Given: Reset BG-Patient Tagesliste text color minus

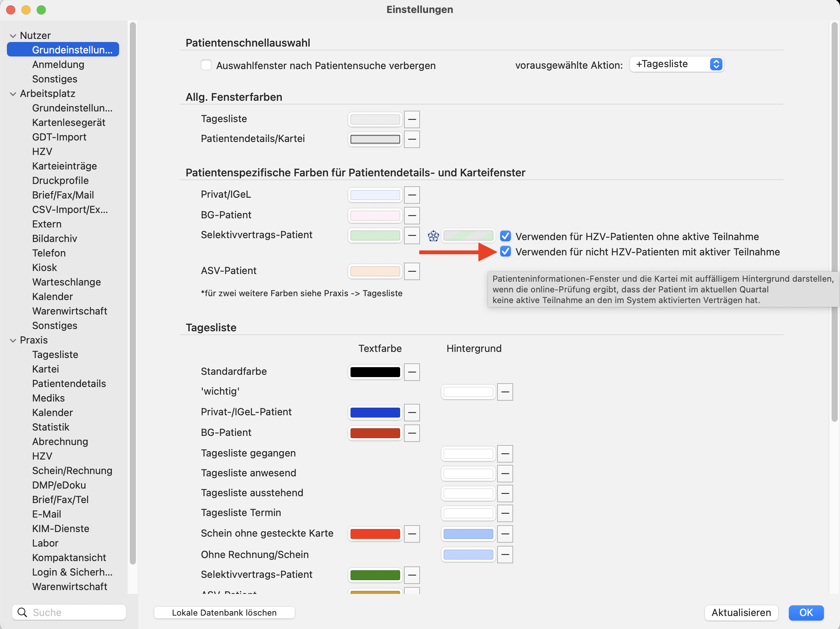Looking at the screenshot, I should [412, 433].
